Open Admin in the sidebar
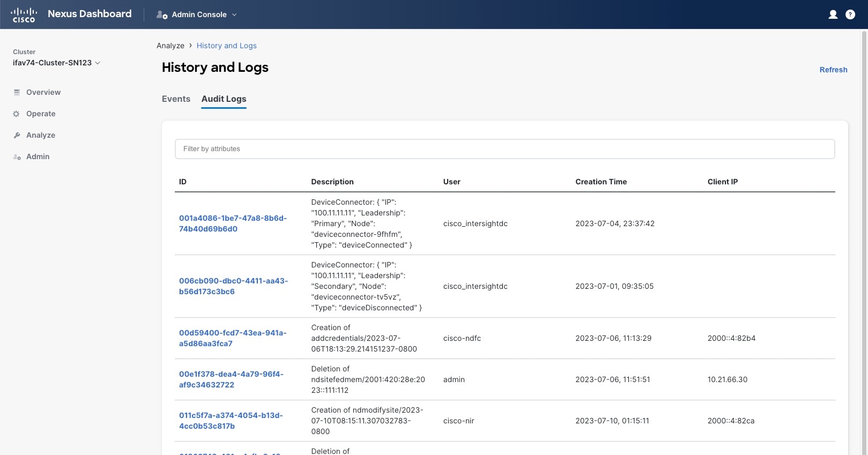Image resolution: width=868 pixels, height=455 pixels. (x=38, y=156)
